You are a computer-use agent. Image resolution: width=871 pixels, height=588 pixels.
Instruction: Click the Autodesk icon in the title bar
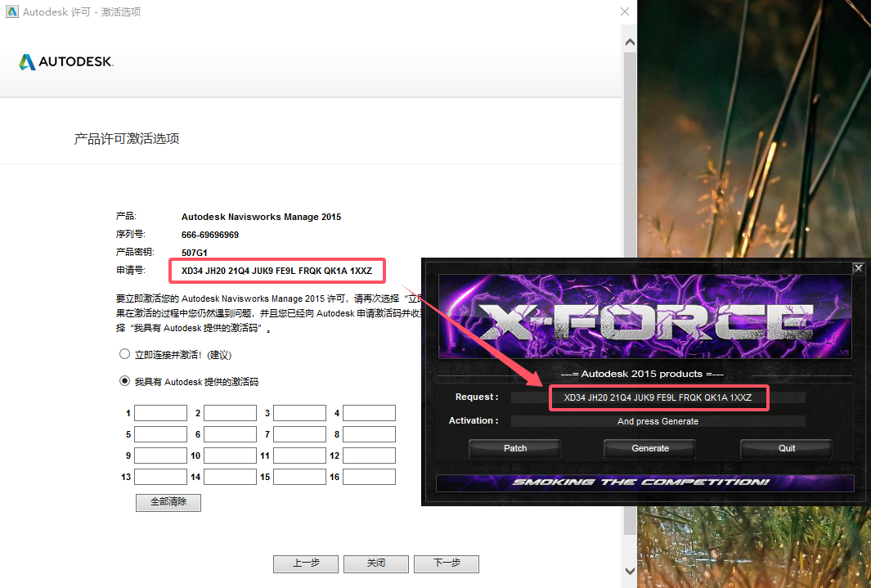point(11,11)
